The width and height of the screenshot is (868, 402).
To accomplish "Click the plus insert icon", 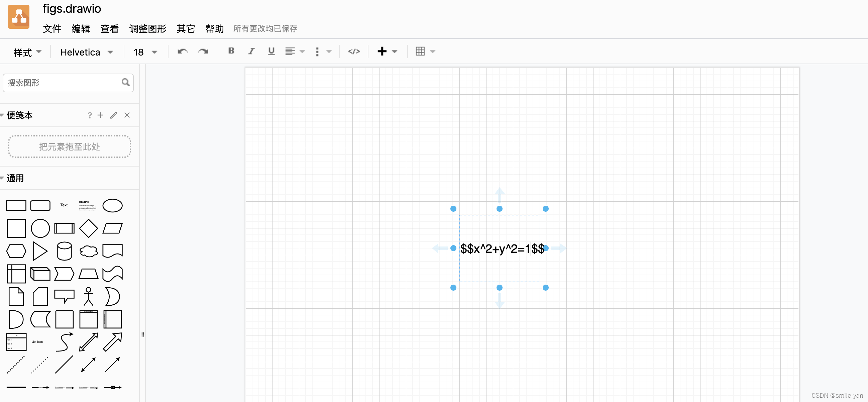I will [382, 51].
